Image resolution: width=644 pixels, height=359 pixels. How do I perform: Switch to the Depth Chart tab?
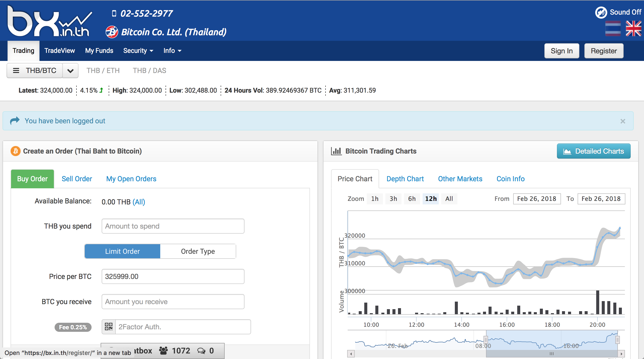point(405,179)
